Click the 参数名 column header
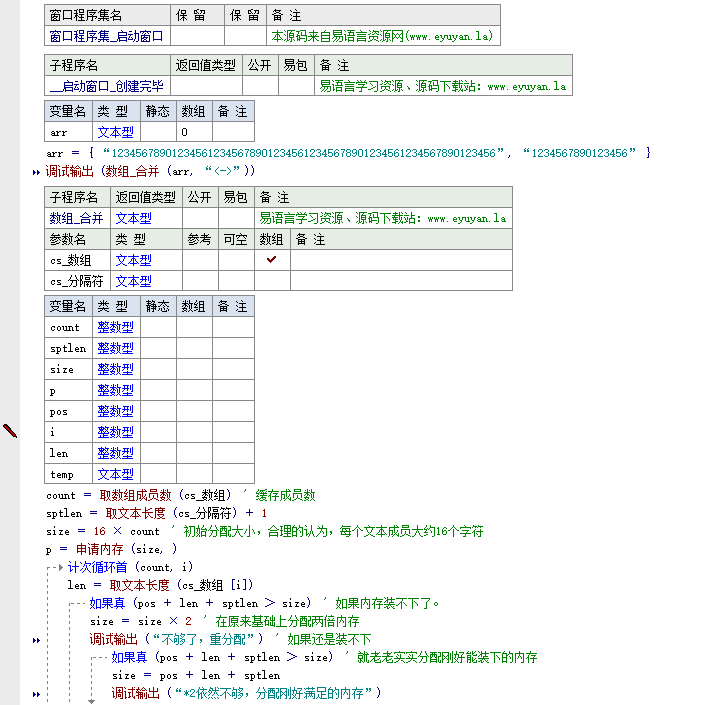 pos(77,239)
